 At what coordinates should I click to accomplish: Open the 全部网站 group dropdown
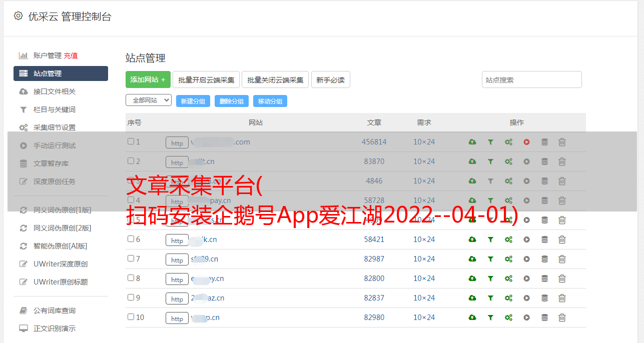click(149, 100)
